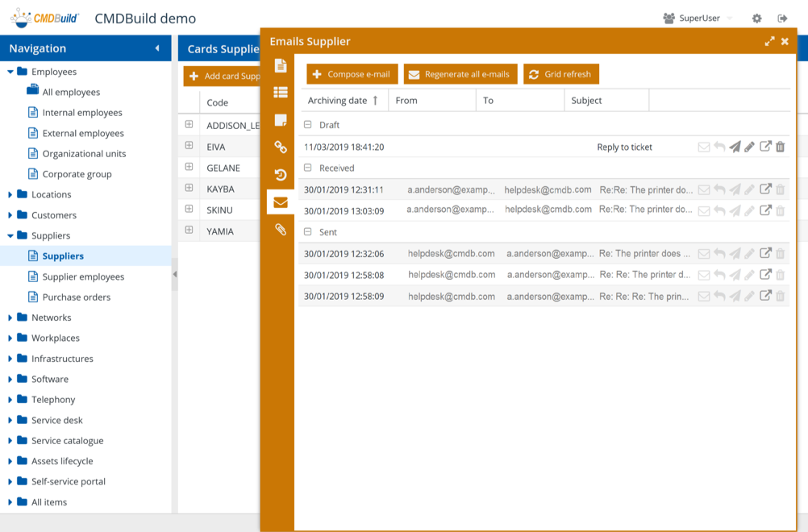Collapse the Sent email group

(308, 231)
